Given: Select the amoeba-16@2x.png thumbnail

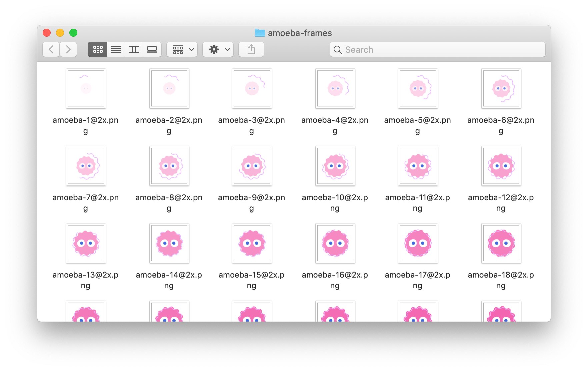Looking at the screenshot, I should coord(335,243).
